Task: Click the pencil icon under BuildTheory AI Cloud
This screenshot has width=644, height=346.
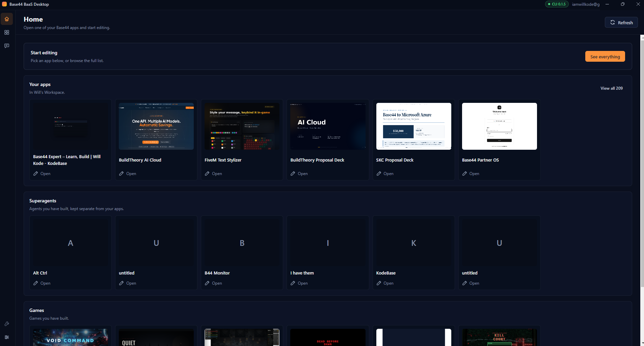Action: coord(122,173)
